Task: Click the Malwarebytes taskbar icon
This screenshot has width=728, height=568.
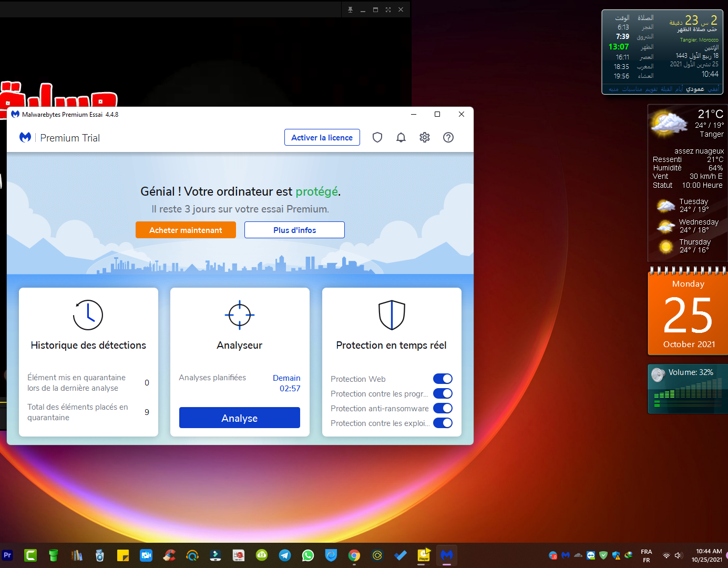Action: click(x=447, y=555)
